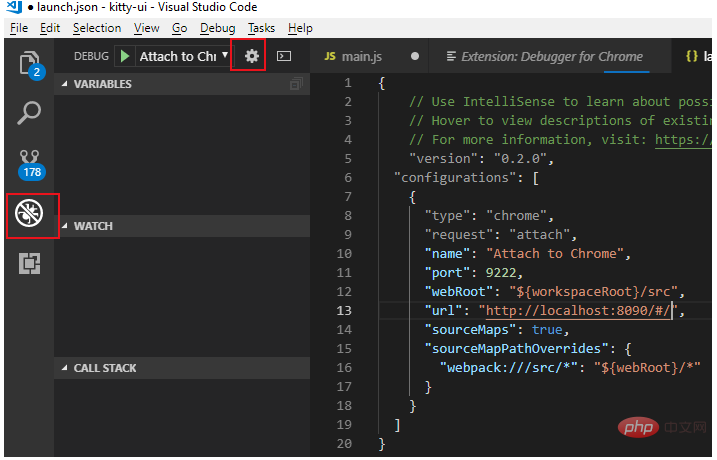Click the localhost:8090 URL on line 13

[x=578, y=311]
